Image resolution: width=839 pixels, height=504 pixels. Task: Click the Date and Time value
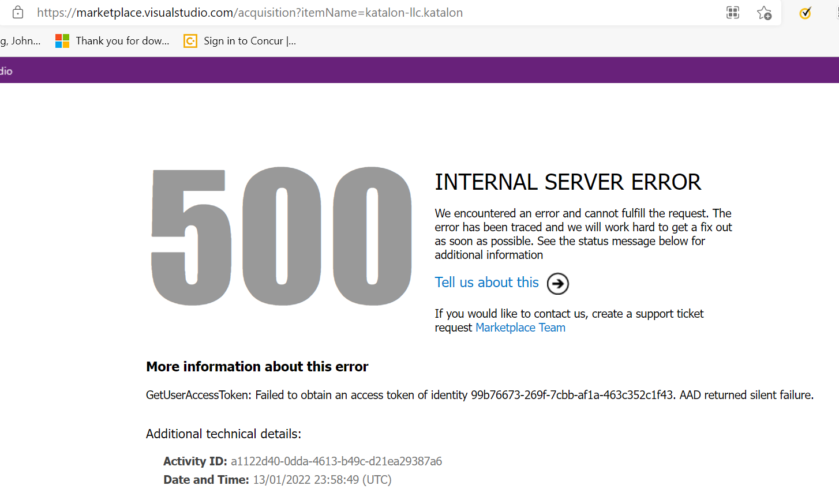(321, 479)
